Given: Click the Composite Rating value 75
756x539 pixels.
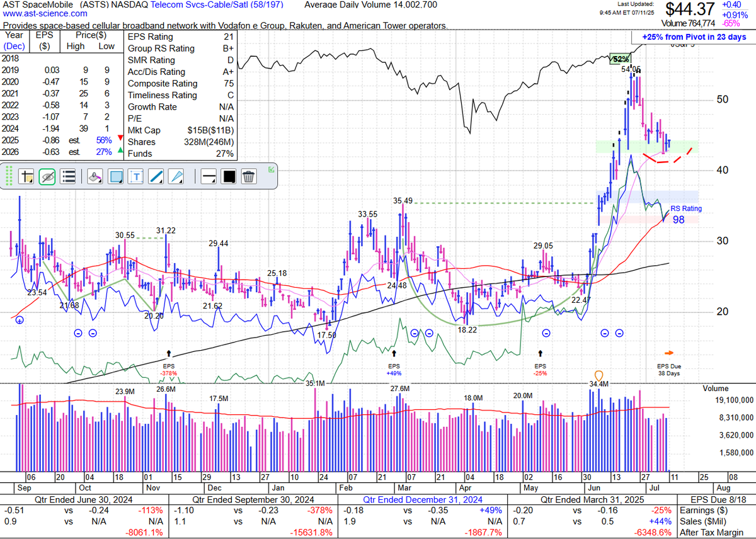Looking at the screenshot, I should (x=227, y=84).
